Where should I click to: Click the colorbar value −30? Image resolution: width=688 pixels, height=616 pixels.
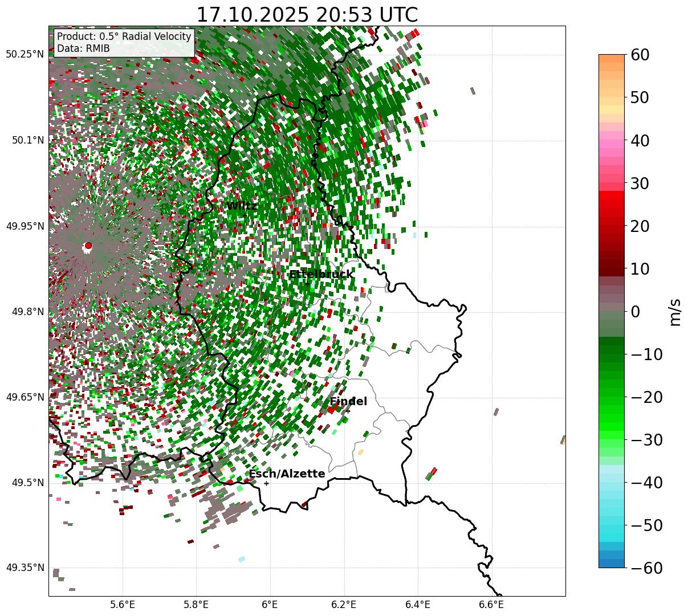tap(646, 440)
